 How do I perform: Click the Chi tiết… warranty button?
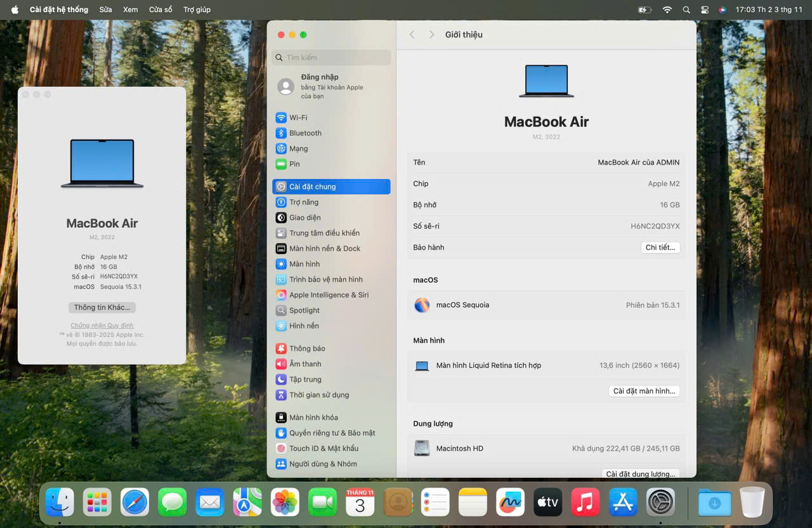click(x=660, y=247)
